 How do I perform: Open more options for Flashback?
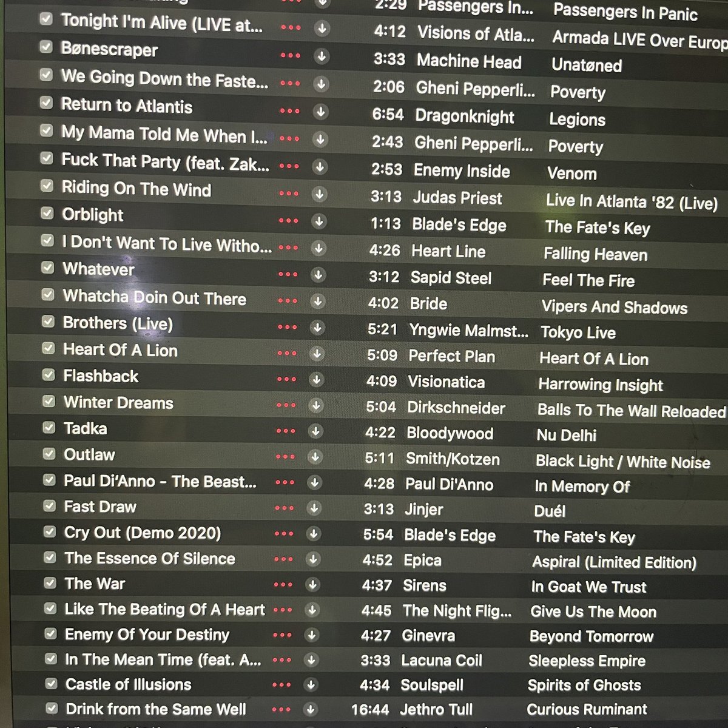click(x=286, y=379)
